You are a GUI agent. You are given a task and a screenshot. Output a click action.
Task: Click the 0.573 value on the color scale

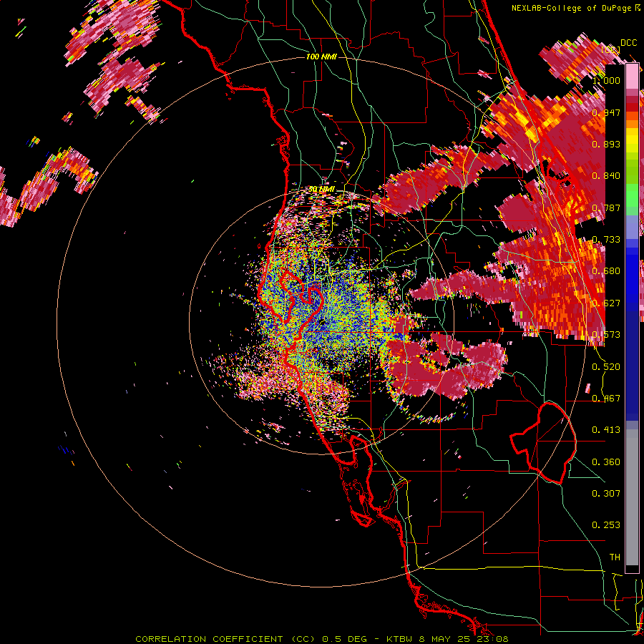coord(607,335)
